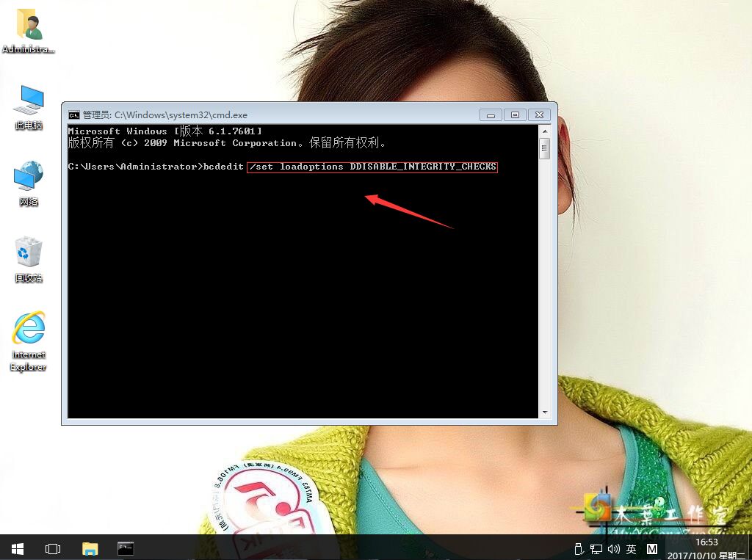Click the 版权所有 2009 Microsoft Corporation line
This screenshot has height=560, width=752.
227,143
